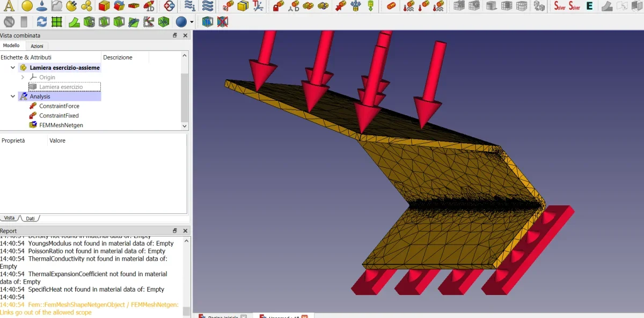
Task: Add a force constraint (red arrow toolbar icon)
Action: [340, 6]
